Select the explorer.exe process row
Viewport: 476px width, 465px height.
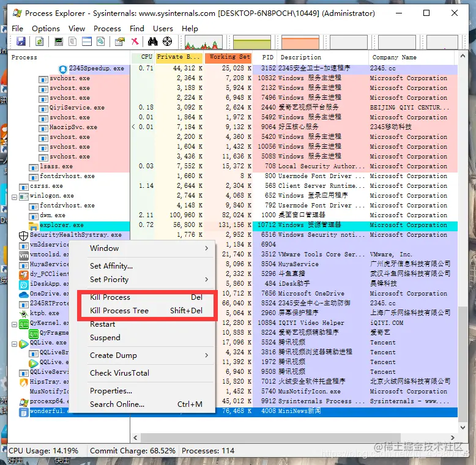coord(233,225)
